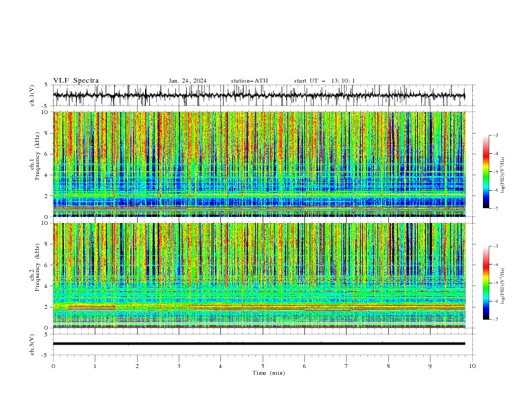Click the upper ch.1 PSD color bar

point(486,172)
